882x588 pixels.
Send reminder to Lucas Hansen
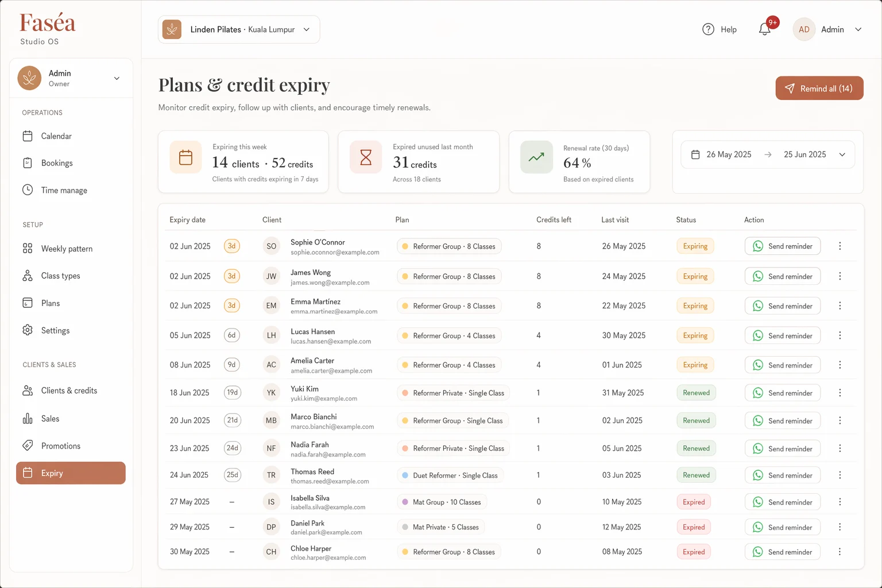783,335
